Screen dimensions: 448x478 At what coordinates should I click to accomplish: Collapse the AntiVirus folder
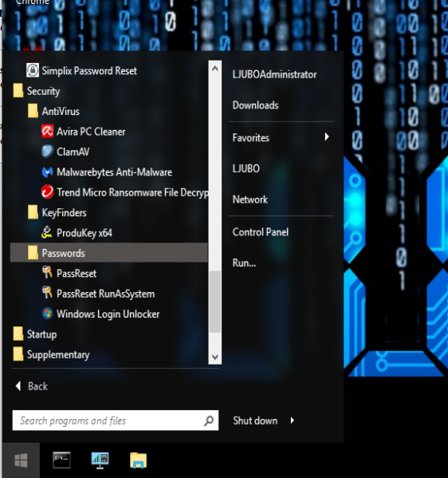[x=53, y=111]
